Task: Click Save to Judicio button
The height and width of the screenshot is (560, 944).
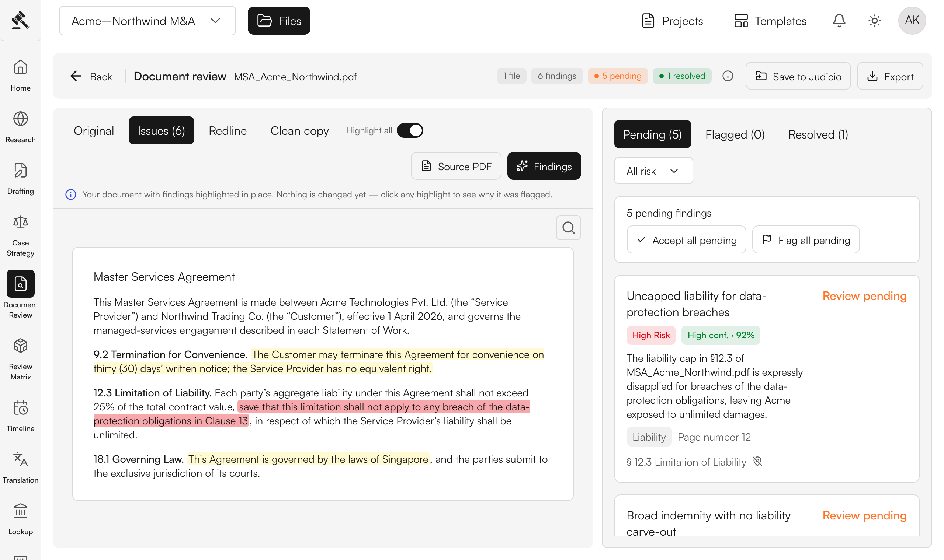Action: point(798,76)
